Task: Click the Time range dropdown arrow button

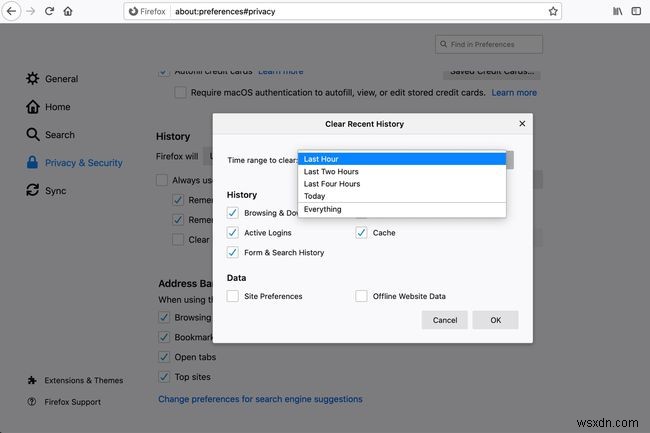Action: [x=510, y=160]
